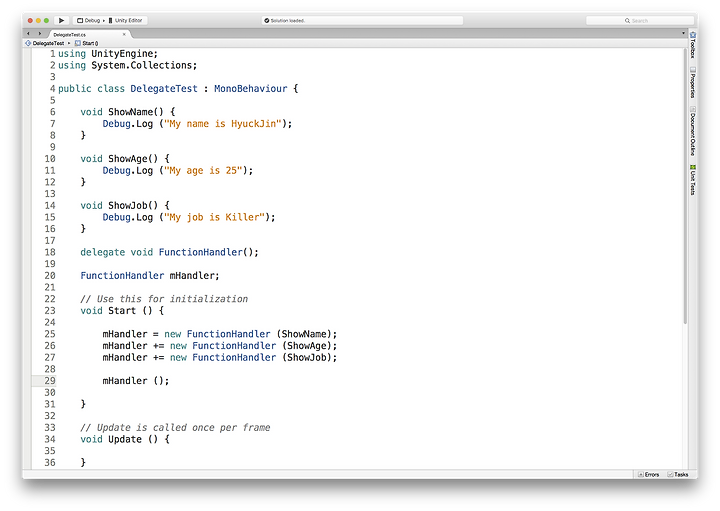Click on "System.Collections" text
Image resolution: width=720 pixels, height=511 pixels.
coord(141,65)
